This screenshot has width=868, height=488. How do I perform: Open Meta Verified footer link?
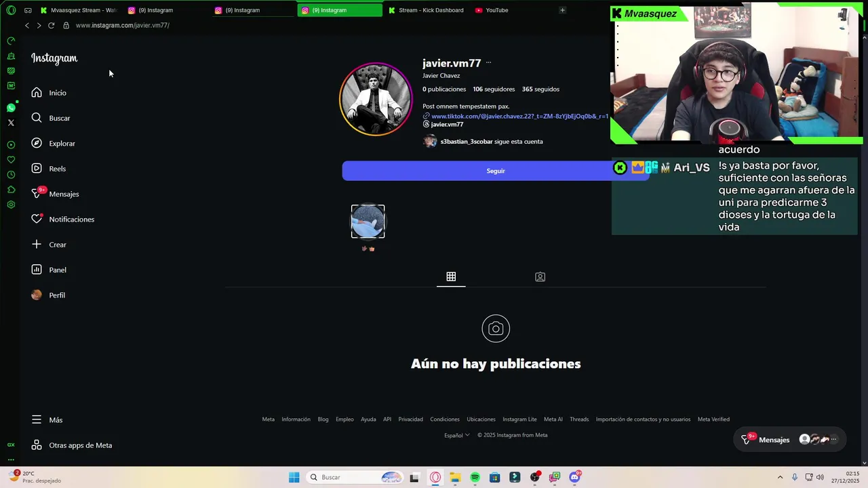click(x=713, y=420)
